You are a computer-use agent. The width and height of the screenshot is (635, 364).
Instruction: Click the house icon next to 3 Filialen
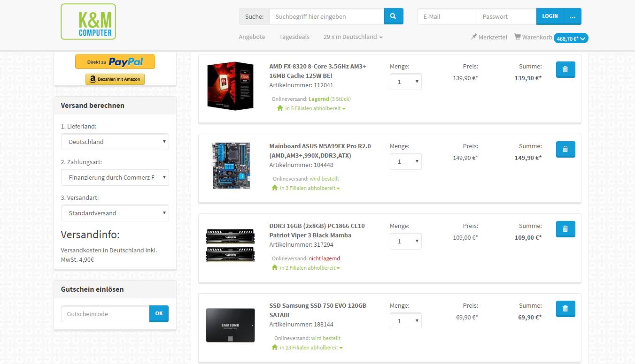pyautogui.click(x=275, y=188)
